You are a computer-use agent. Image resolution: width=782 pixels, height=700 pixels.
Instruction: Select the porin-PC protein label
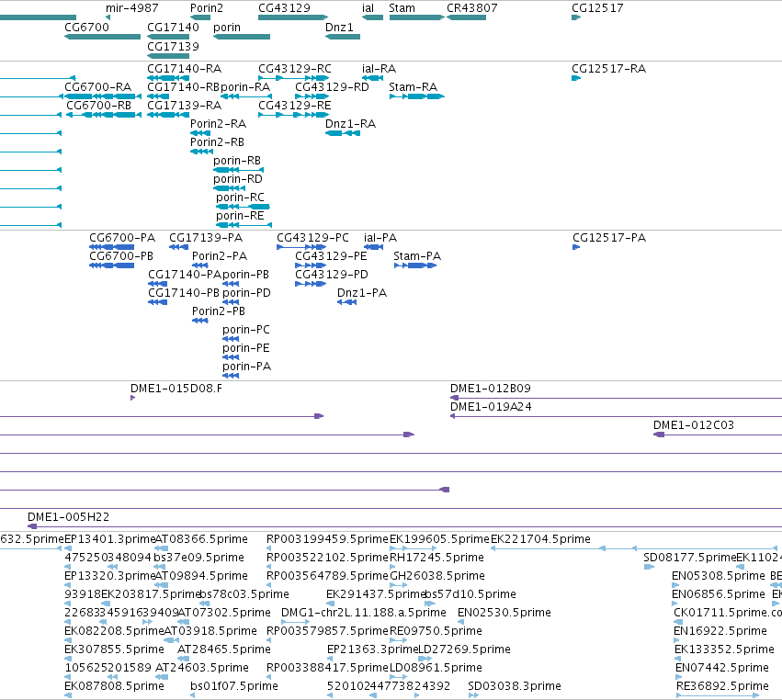246,330
